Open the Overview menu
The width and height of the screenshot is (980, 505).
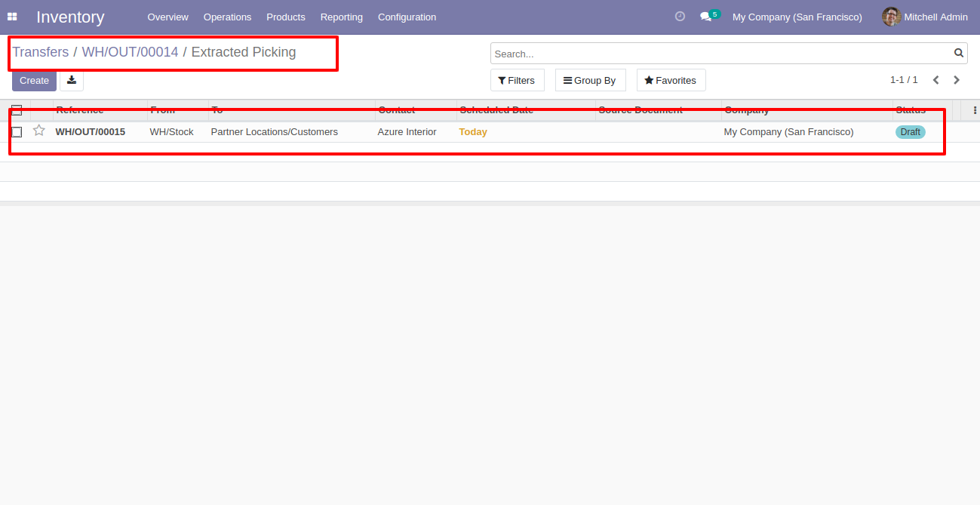tap(168, 17)
